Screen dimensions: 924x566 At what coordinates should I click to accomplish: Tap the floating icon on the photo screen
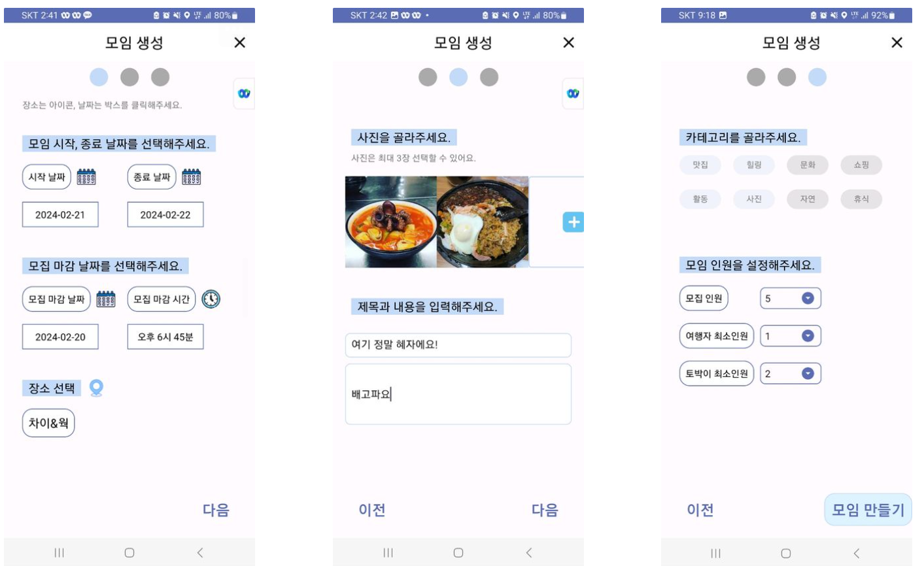pyautogui.click(x=572, y=93)
